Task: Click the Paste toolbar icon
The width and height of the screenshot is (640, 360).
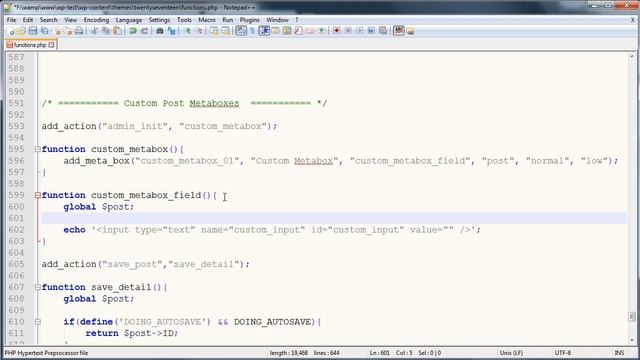Action: (118, 31)
